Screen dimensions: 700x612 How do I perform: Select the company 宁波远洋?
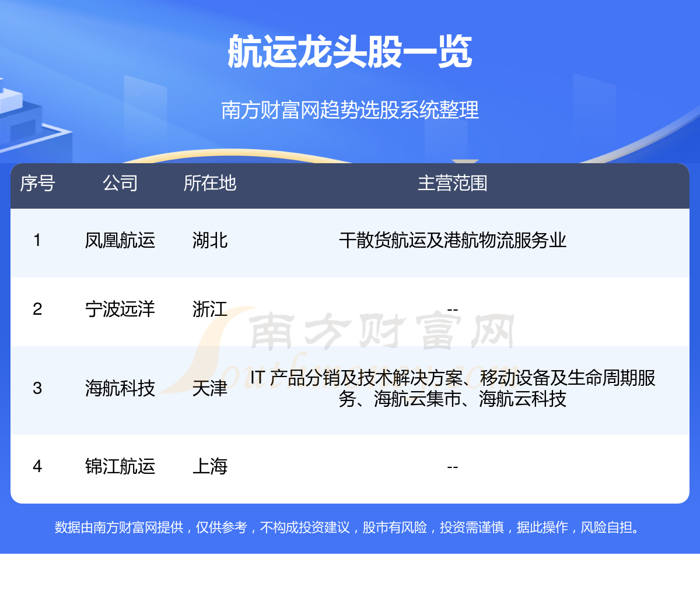(x=120, y=309)
